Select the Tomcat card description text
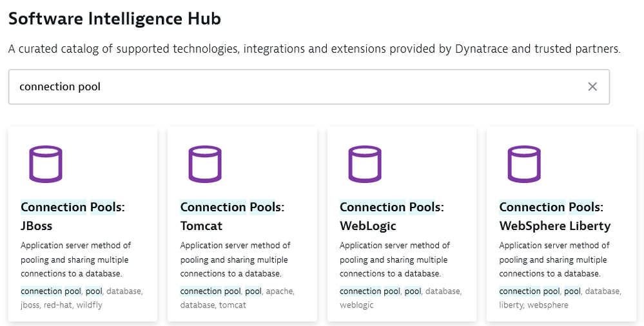644x326 pixels. point(235,260)
